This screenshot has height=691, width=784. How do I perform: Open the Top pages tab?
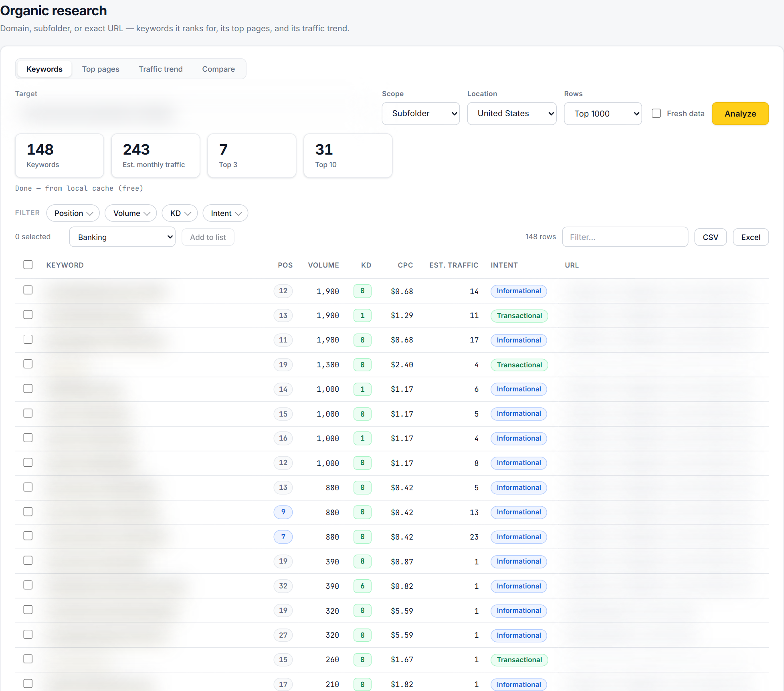tap(101, 69)
